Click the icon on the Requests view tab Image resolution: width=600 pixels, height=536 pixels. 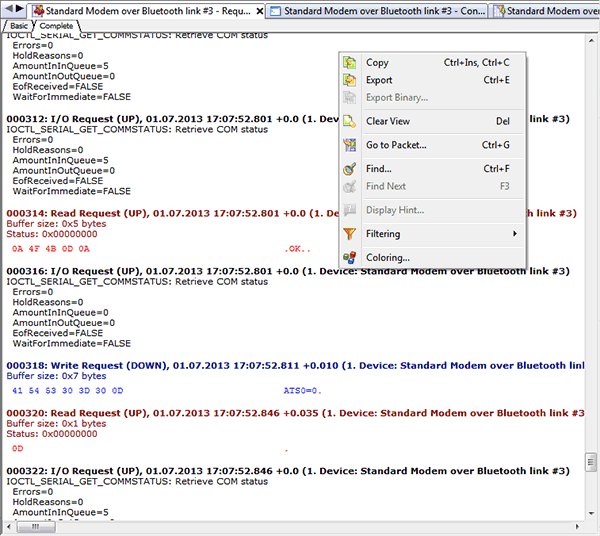tap(38, 11)
